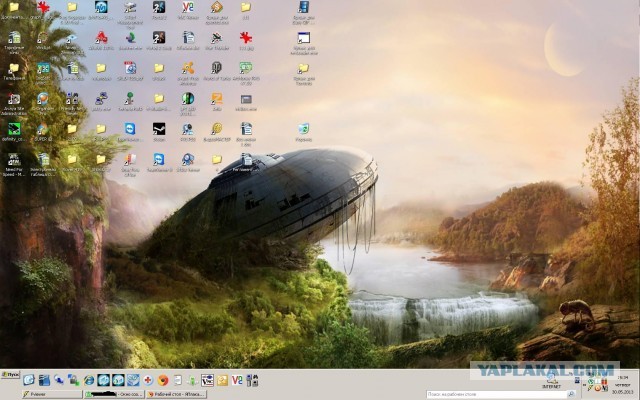Click the V2 icon in the quick launch bar
Screen dimensions: 640x400
237,380
